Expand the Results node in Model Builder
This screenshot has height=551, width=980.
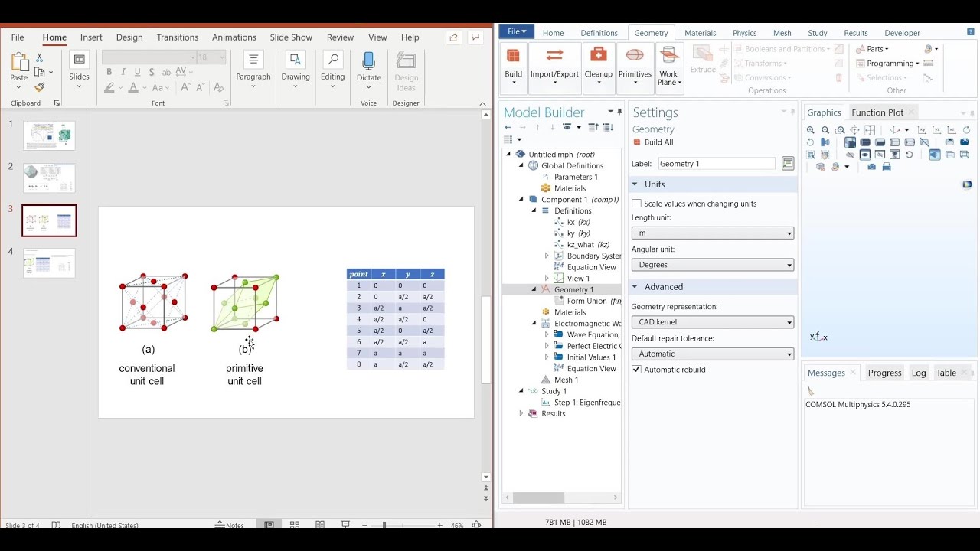point(521,413)
